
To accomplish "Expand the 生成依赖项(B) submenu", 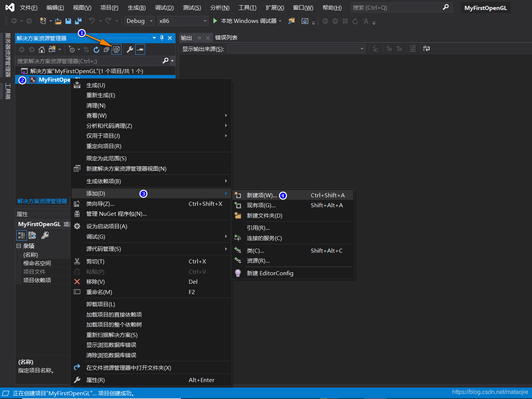I will pos(151,181).
